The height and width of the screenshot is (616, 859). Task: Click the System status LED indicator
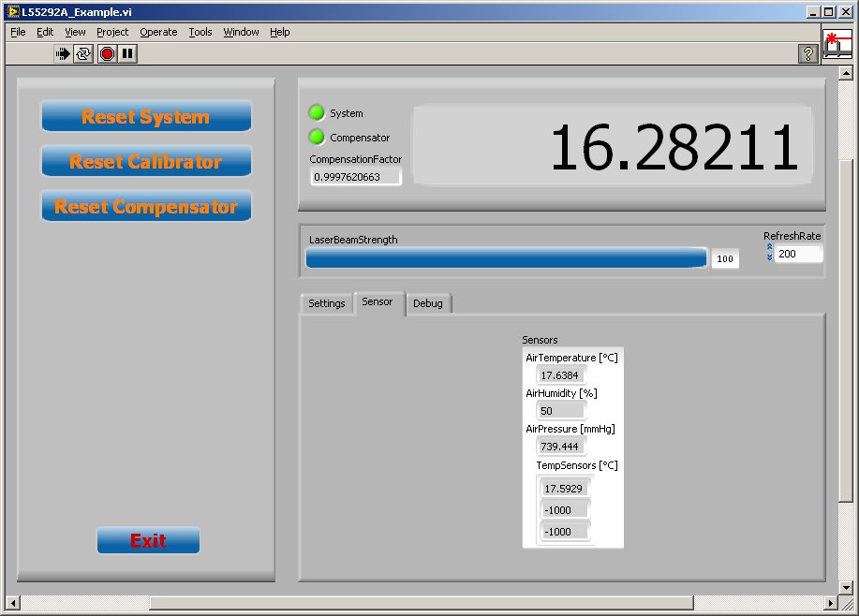(x=317, y=112)
